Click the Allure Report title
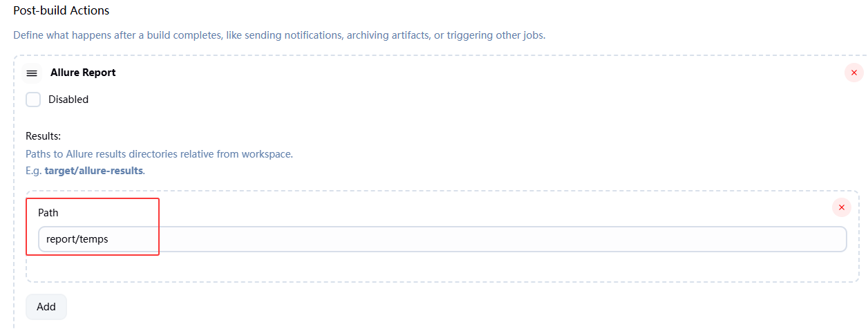 point(83,73)
